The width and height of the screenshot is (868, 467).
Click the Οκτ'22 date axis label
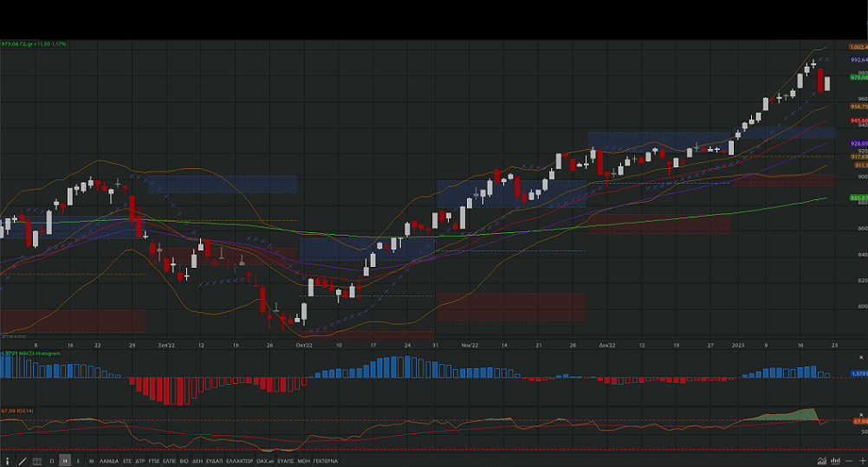[304, 345]
